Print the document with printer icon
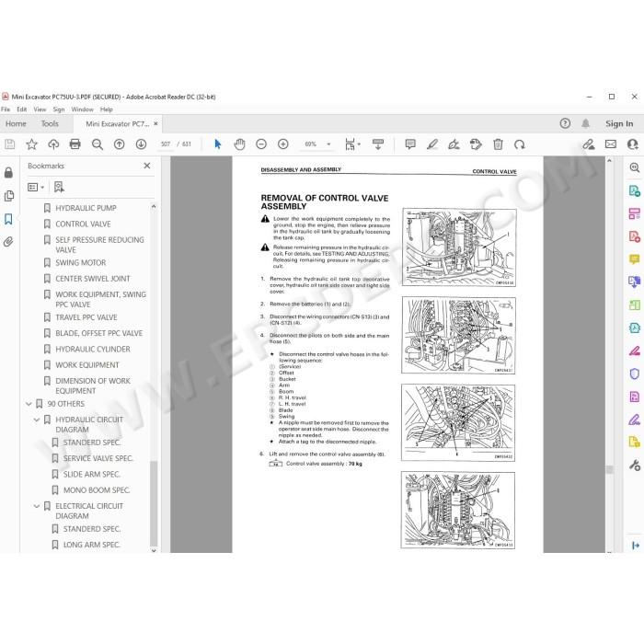The height and width of the screenshot is (644, 644). [x=75, y=144]
